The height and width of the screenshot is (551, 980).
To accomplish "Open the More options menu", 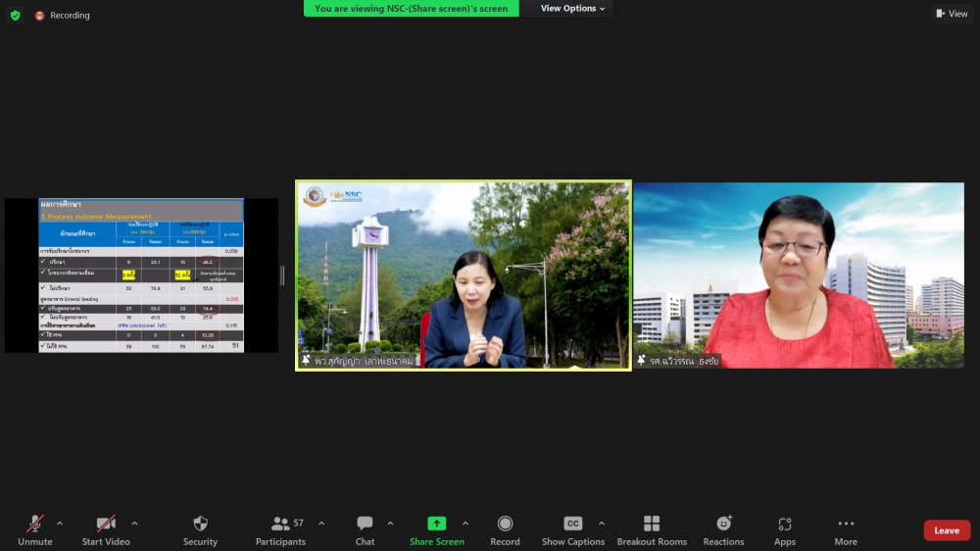I will [x=846, y=529].
